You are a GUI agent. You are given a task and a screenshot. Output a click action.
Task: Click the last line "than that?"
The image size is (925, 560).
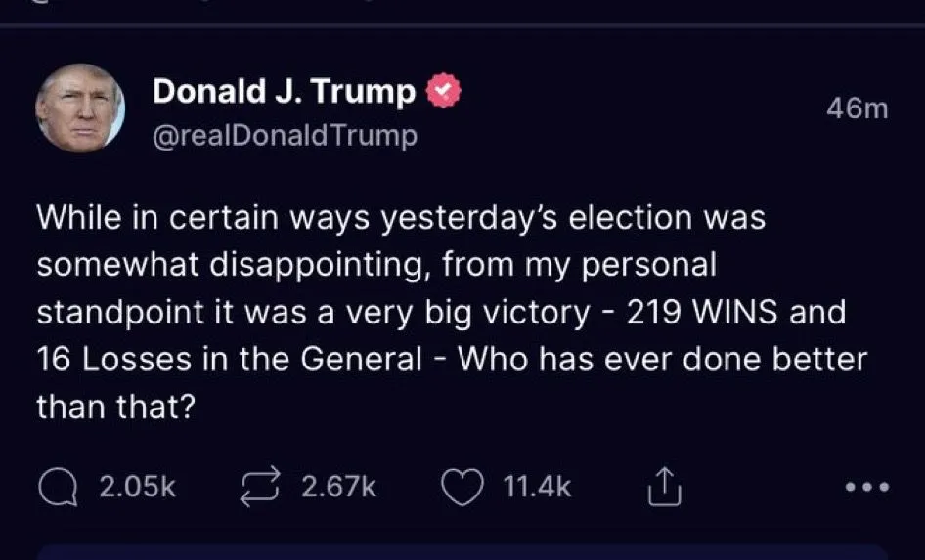tap(109, 406)
